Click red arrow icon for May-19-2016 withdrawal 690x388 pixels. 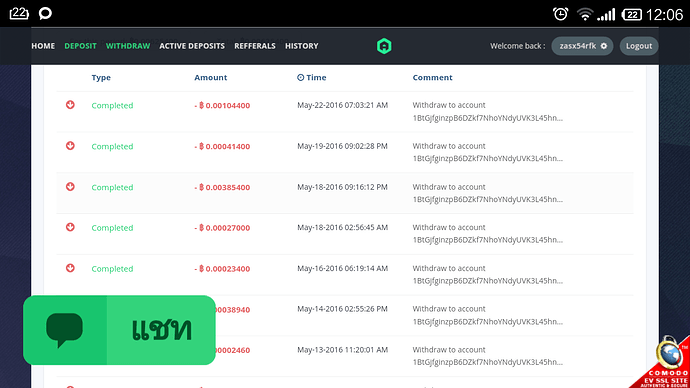click(x=70, y=146)
